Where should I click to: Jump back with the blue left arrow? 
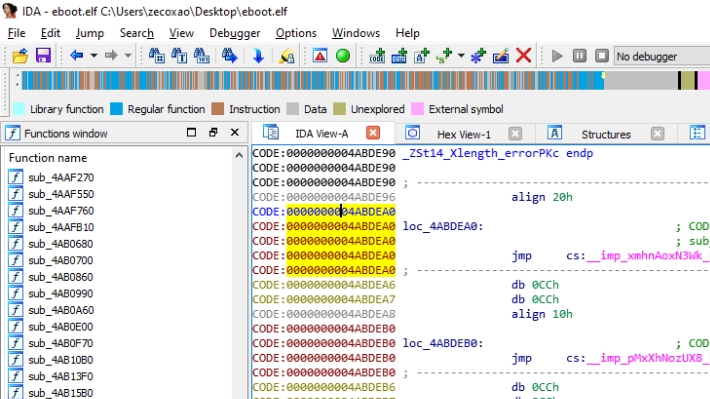[76, 56]
